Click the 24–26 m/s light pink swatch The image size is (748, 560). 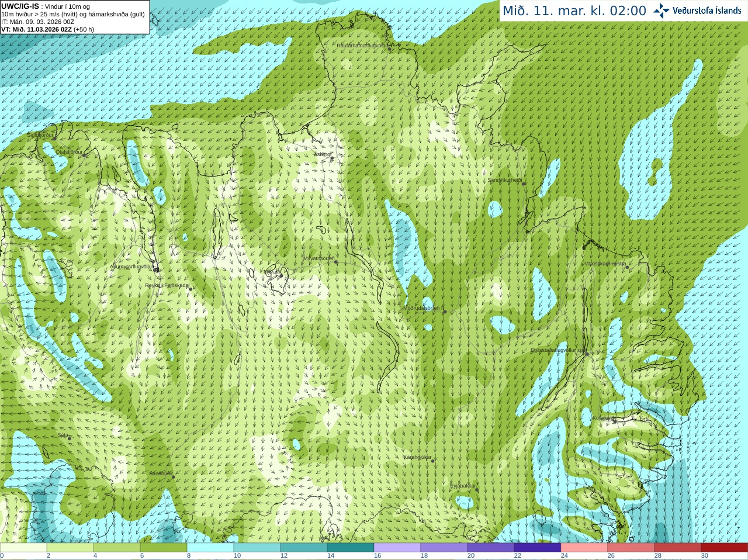coord(584,548)
